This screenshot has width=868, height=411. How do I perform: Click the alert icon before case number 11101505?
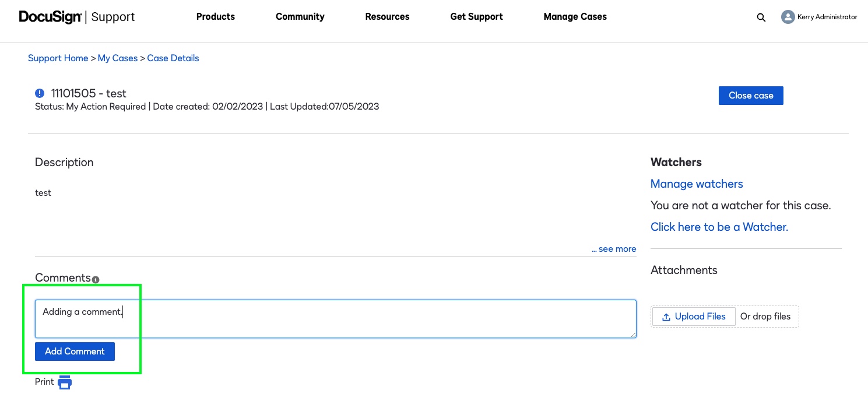coord(40,93)
